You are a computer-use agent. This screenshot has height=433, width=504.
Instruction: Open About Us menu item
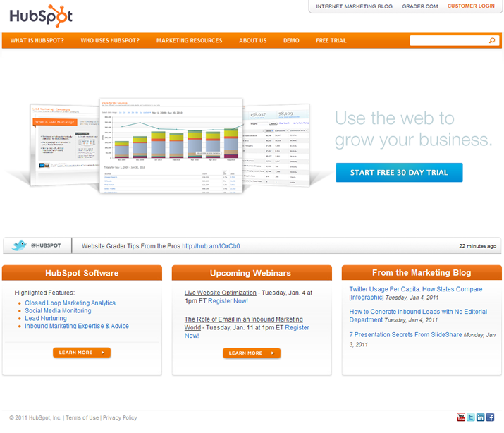[252, 40]
